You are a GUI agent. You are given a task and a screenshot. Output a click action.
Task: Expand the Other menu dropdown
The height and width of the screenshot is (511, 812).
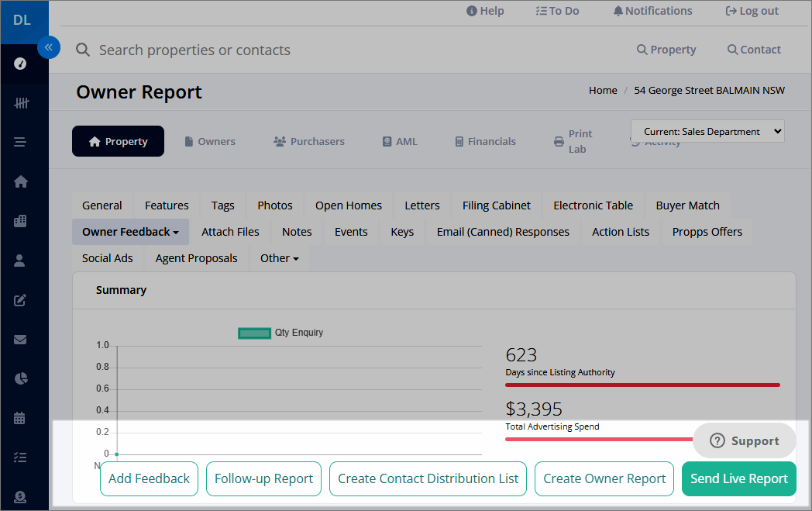click(278, 257)
